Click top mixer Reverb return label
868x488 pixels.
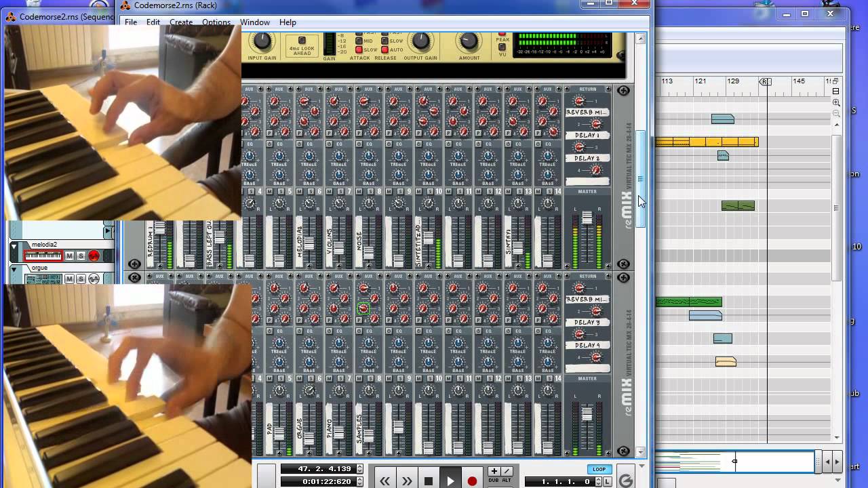pyautogui.click(x=587, y=113)
